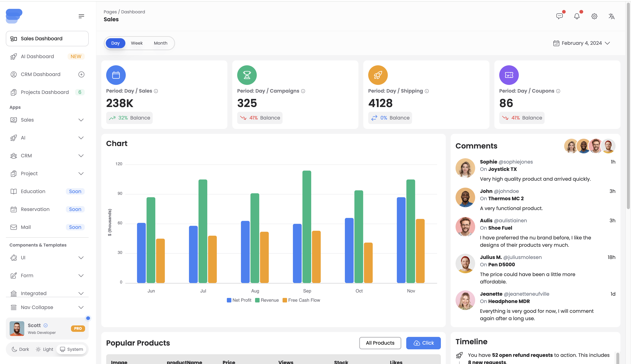The width and height of the screenshot is (631, 364).
Task: Click info icon beside Period: Day / Sales
Action: (156, 91)
